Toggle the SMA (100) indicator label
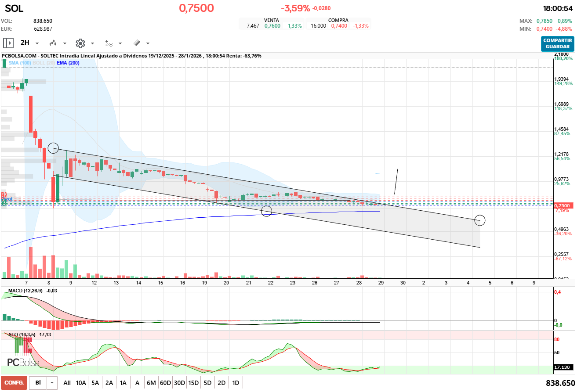Screen dimensions: 581x392 point(20,63)
